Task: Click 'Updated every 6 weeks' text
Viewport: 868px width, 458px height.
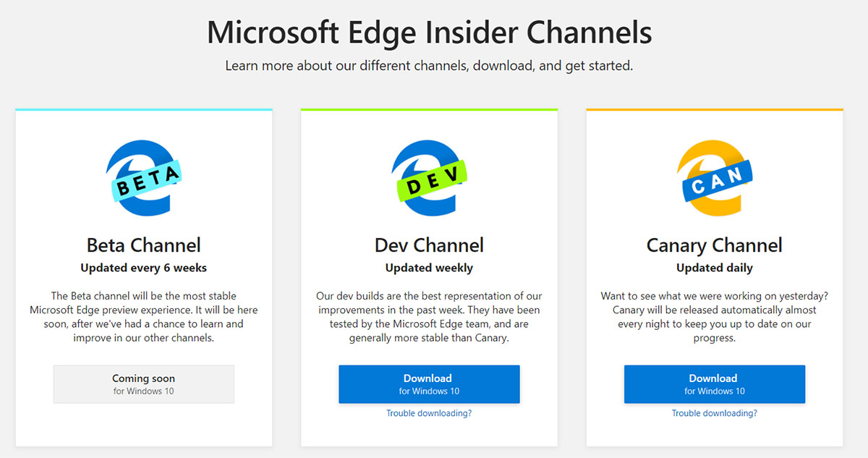Action: [x=144, y=268]
